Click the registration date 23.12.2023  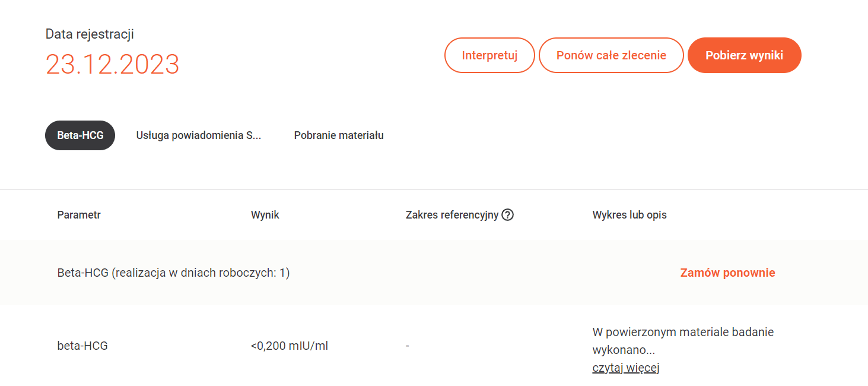[x=113, y=64]
